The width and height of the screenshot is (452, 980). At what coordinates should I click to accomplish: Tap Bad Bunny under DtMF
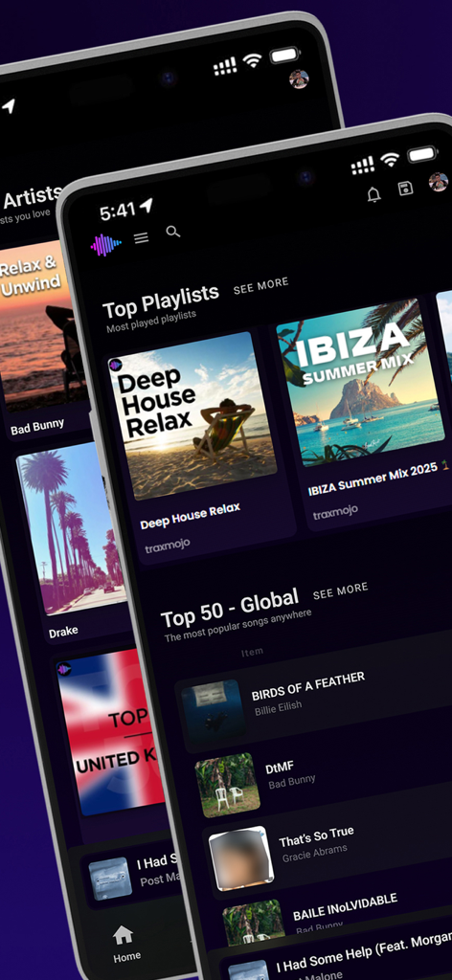click(x=292, y=781)
